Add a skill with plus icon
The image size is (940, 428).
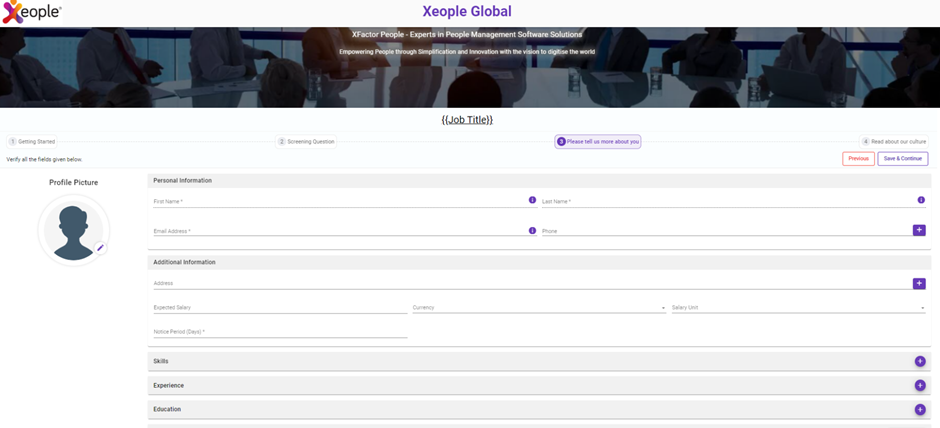click(x=920, y=361)
